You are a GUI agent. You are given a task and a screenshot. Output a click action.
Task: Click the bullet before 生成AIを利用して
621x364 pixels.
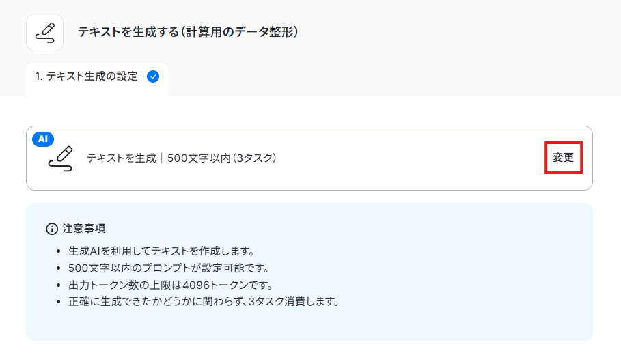59,251
